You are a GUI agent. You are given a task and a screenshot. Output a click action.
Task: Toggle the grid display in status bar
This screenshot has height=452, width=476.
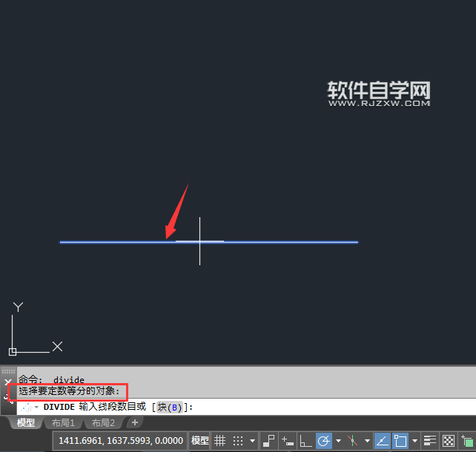click(x=219, y=440)
